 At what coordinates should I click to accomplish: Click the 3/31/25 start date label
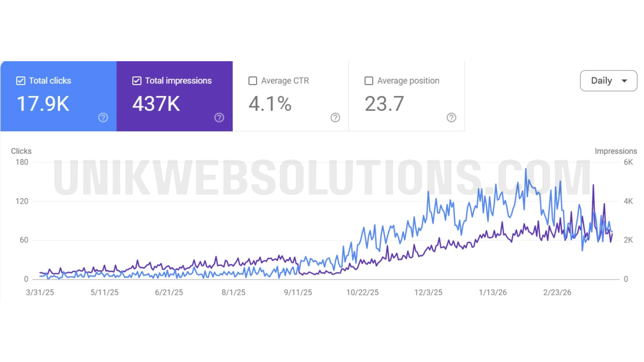pos(40,292)
